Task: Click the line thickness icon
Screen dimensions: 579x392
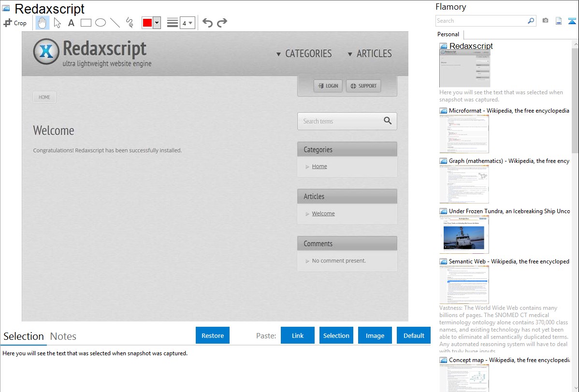Action: point(173,23)
